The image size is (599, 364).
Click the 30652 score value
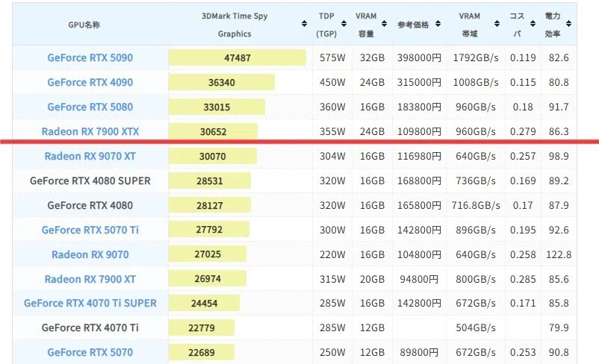(x=213, y=131)
